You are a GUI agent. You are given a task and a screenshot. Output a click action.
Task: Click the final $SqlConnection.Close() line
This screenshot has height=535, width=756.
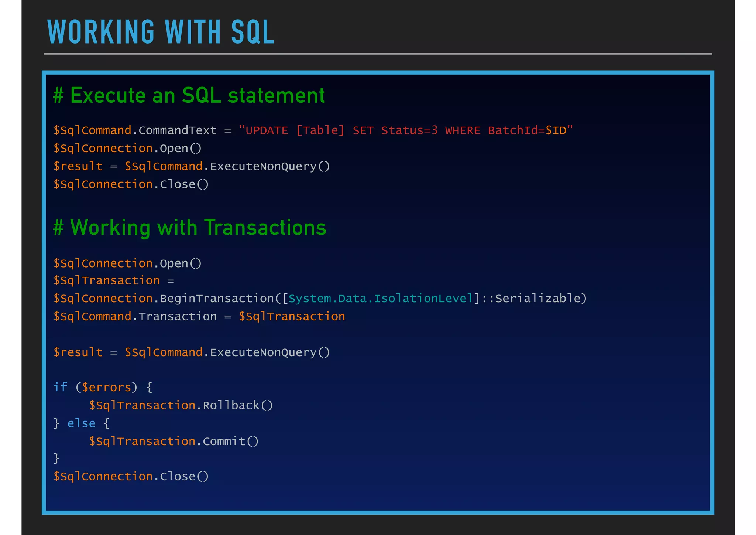pyautogui.click(x=131, y=477)
